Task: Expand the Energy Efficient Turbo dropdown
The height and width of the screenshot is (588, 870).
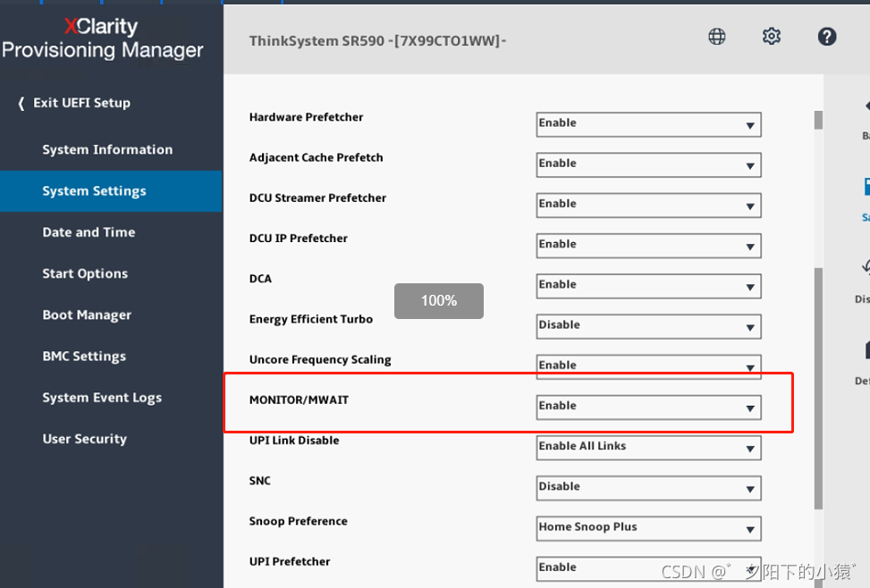Action: [x=648, y=327]
